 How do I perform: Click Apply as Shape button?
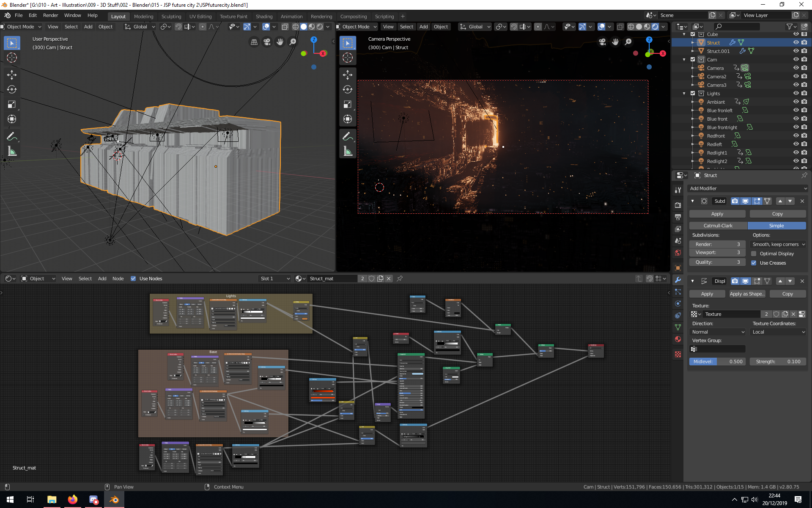[x=747, y=294]
